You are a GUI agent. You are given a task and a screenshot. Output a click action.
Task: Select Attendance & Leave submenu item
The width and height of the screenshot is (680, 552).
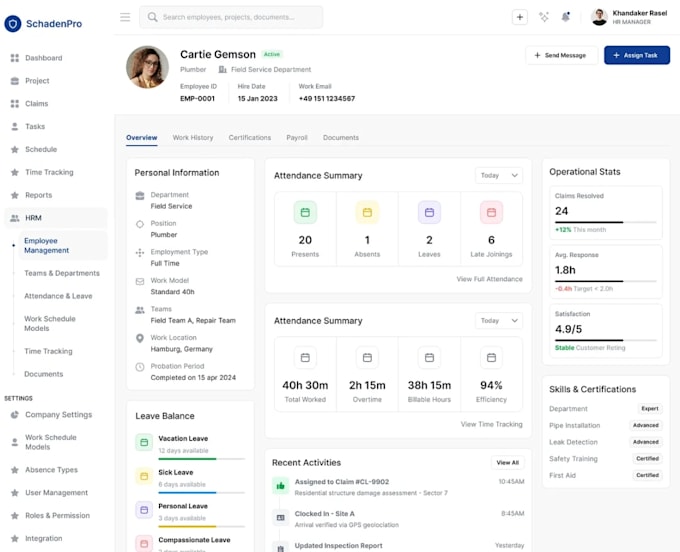[58, 296]
